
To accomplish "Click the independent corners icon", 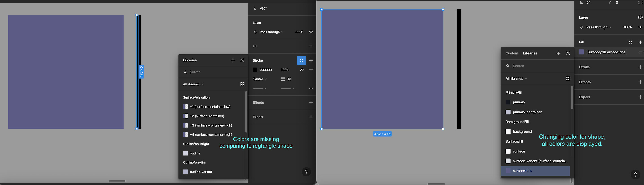I will point(640,2).
